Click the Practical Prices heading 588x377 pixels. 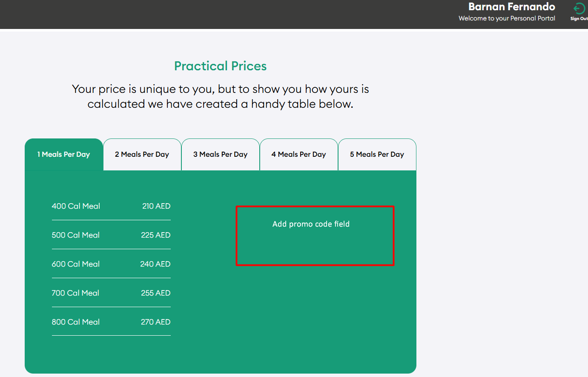221,66
